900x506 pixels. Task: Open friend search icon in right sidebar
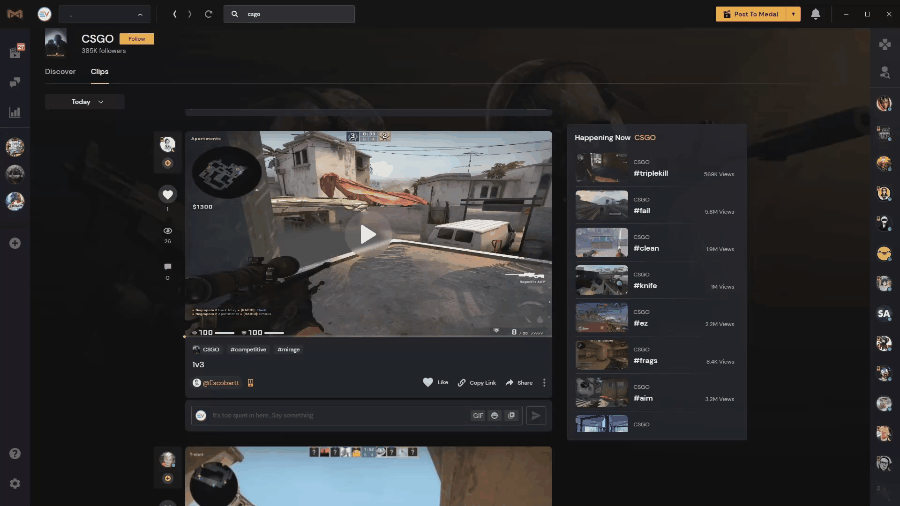[x=885, y=72]
